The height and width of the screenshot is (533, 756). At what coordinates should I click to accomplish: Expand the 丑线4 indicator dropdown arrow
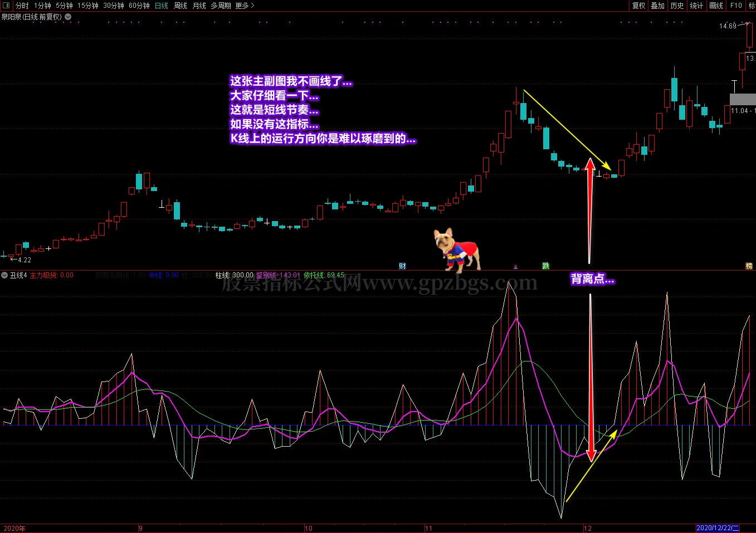pyautogui.click(x=4, y=275)
